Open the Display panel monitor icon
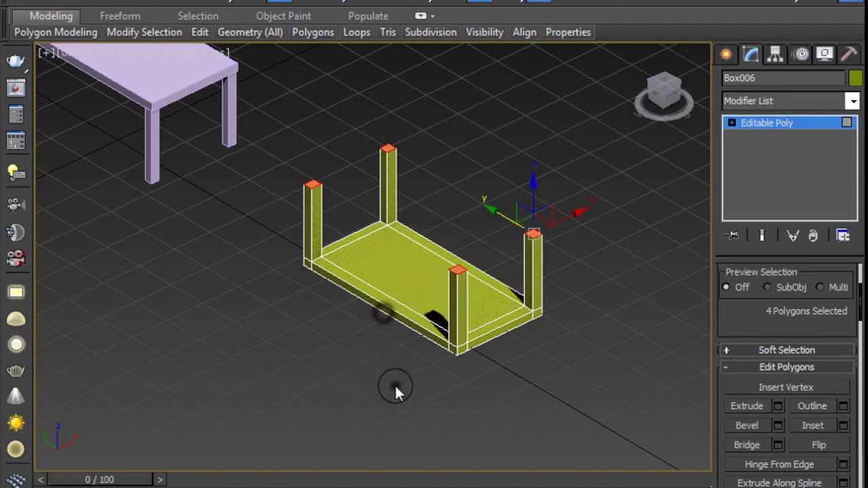This screenshot has width=868, height=488. point(824,54)
